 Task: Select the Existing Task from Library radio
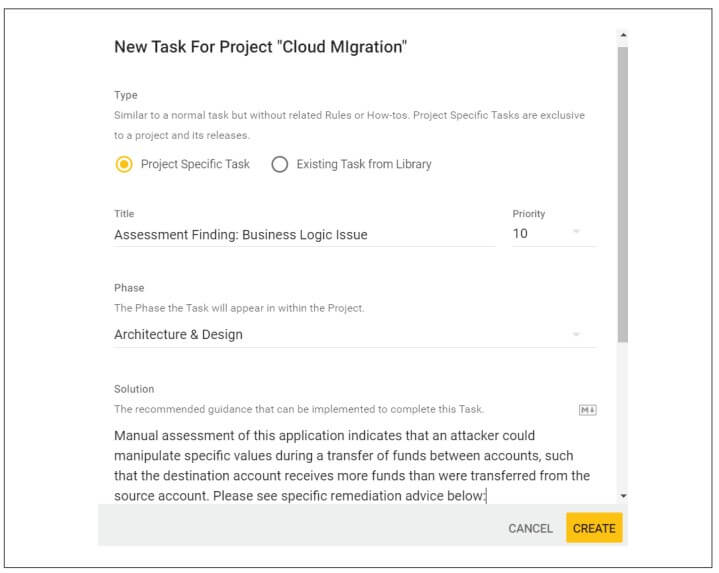pyautogui.click(x=279, y=164)
